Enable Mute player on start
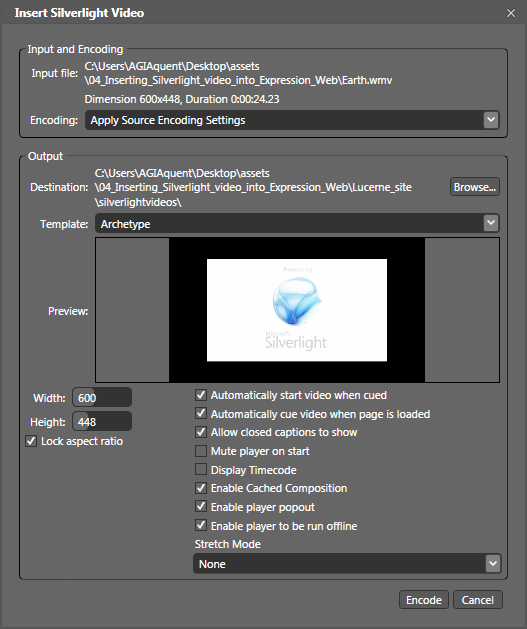Viewport: 527px width, 629px height. tap(201, 451)
